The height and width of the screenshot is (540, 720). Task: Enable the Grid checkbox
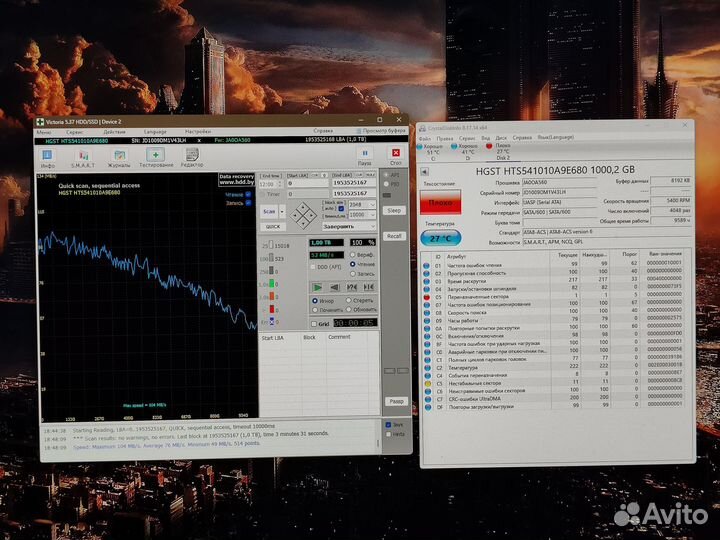pos(313,324)
